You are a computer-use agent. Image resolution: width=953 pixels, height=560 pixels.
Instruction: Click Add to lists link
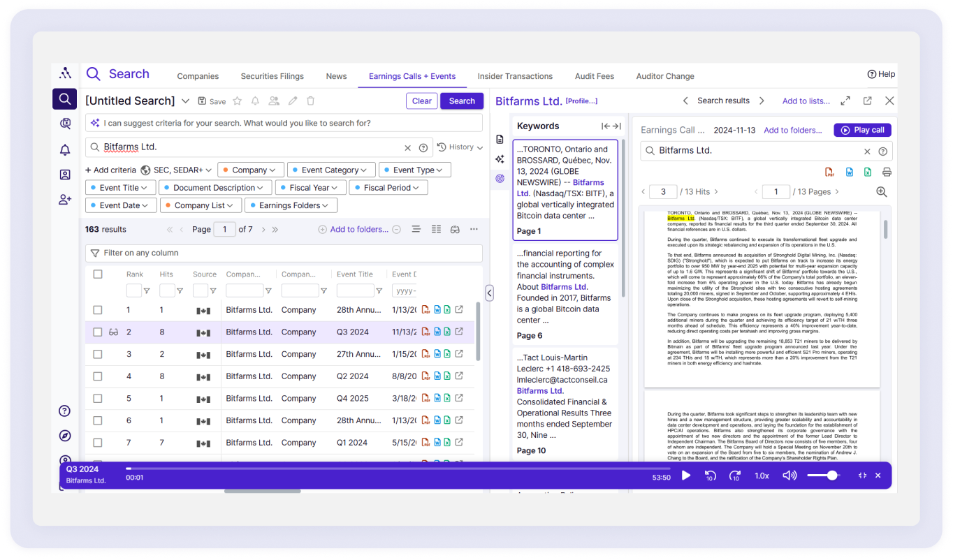pos(806,101)
